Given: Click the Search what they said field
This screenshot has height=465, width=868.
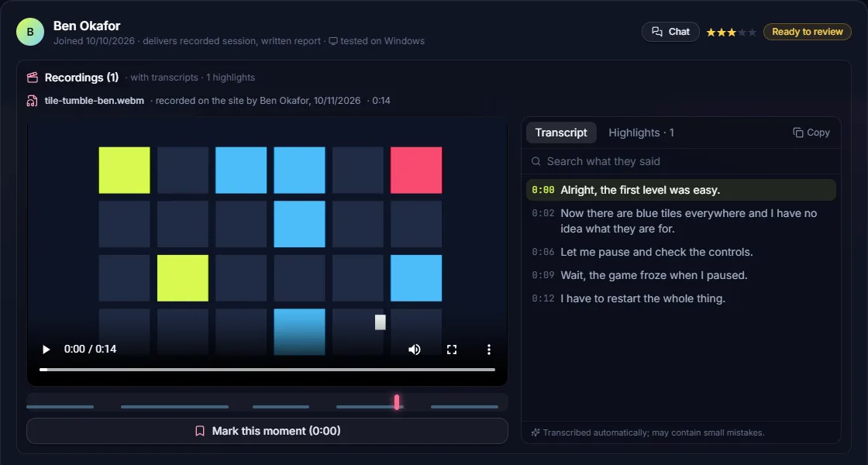Looking at the screenshot, I should pos(681,162).
